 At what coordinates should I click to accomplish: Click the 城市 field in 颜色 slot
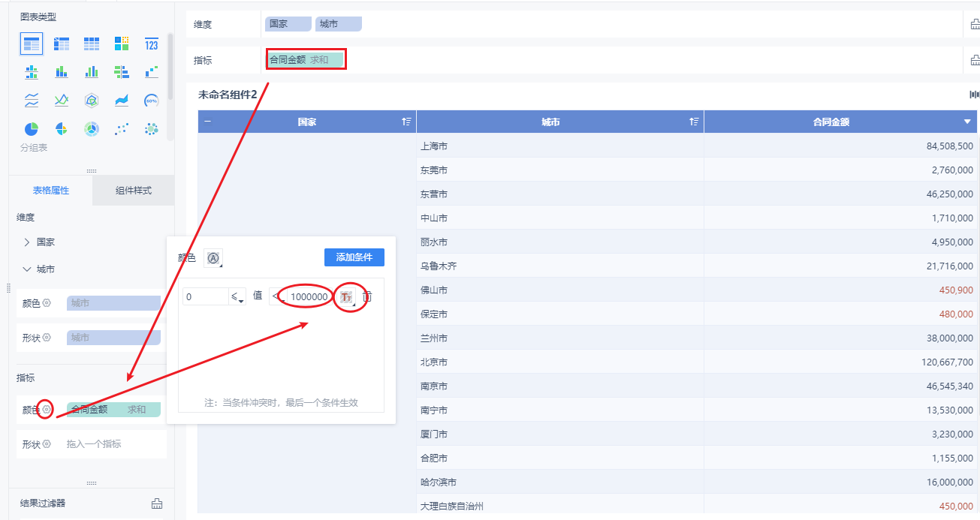pyautogui.click(x=114, y=303)
